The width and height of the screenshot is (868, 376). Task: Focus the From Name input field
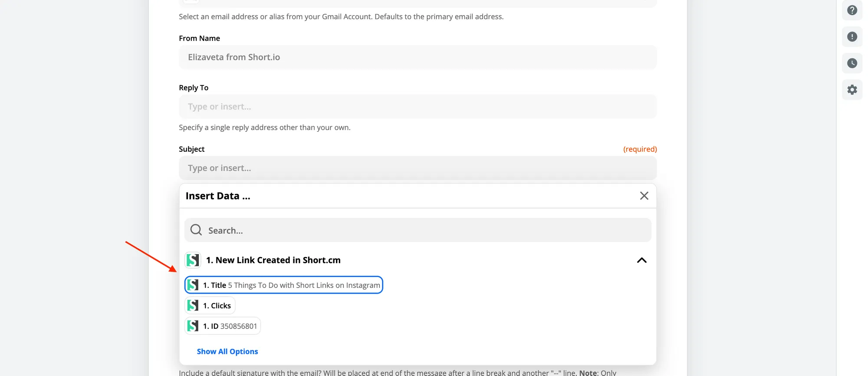(418, 57)
